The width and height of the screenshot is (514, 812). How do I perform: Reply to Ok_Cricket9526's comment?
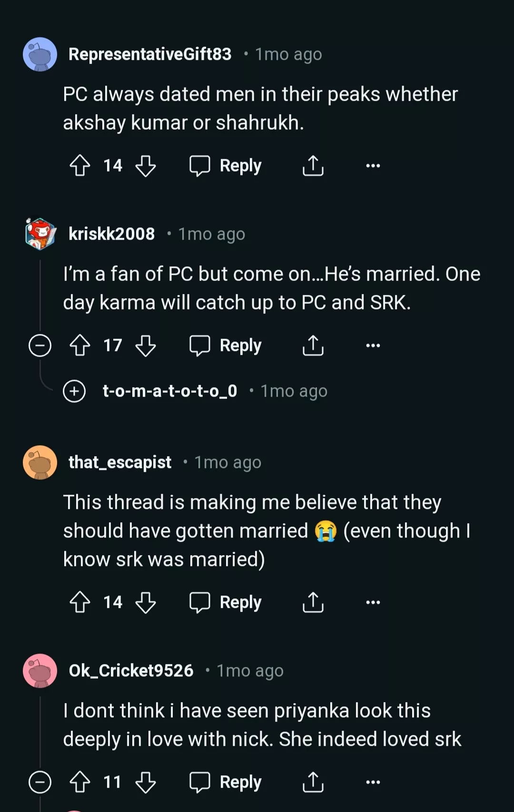(225, 782)
